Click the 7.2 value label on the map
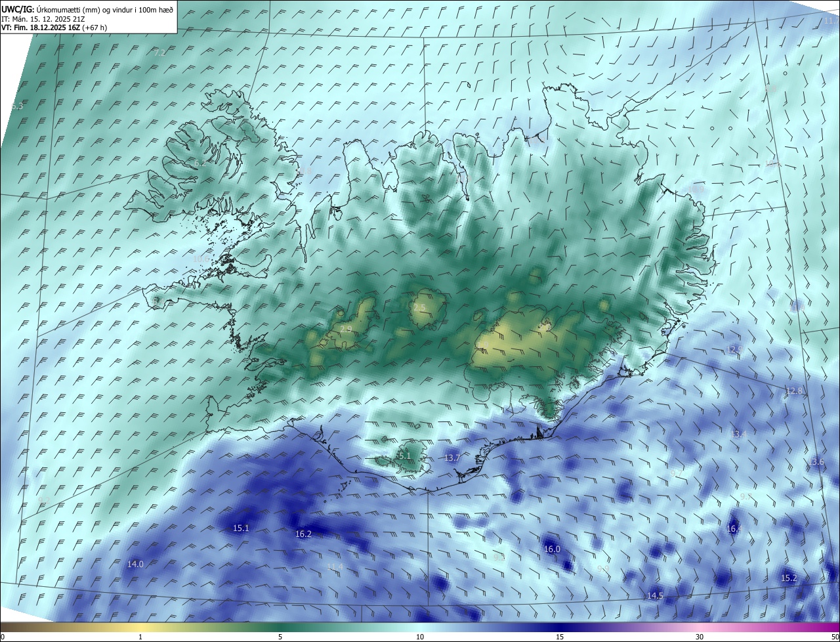 pyautogui.click(x=160, y=53)
